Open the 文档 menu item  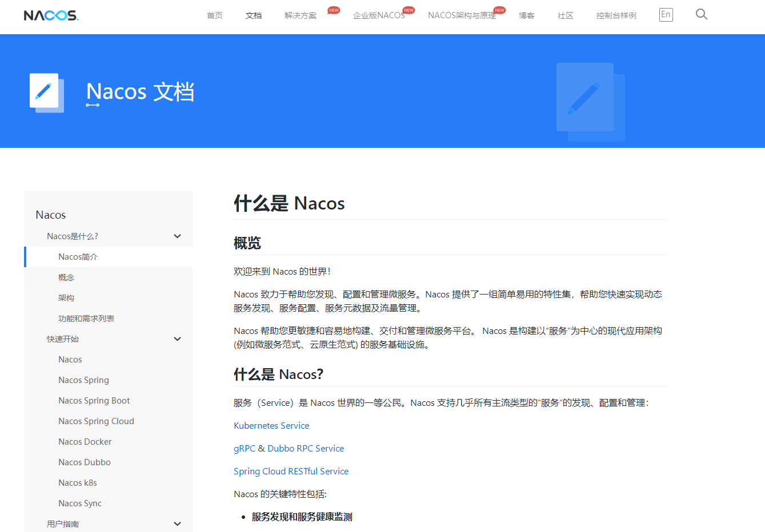point(254,15)
